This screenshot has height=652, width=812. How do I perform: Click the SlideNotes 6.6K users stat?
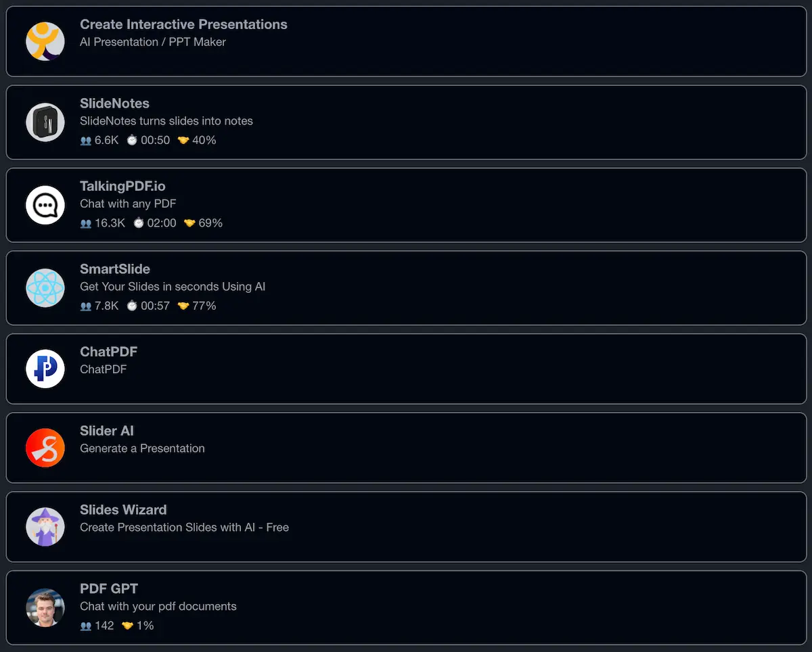pos(99,140)
